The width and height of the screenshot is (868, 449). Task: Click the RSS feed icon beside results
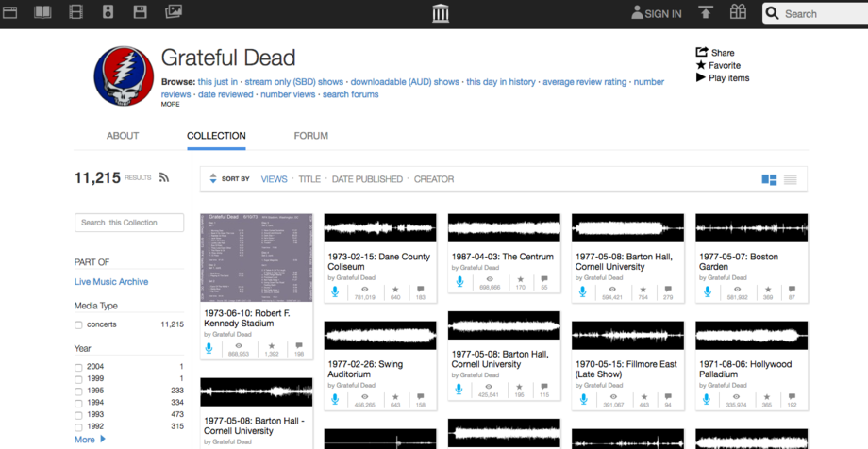click(164, 177)
